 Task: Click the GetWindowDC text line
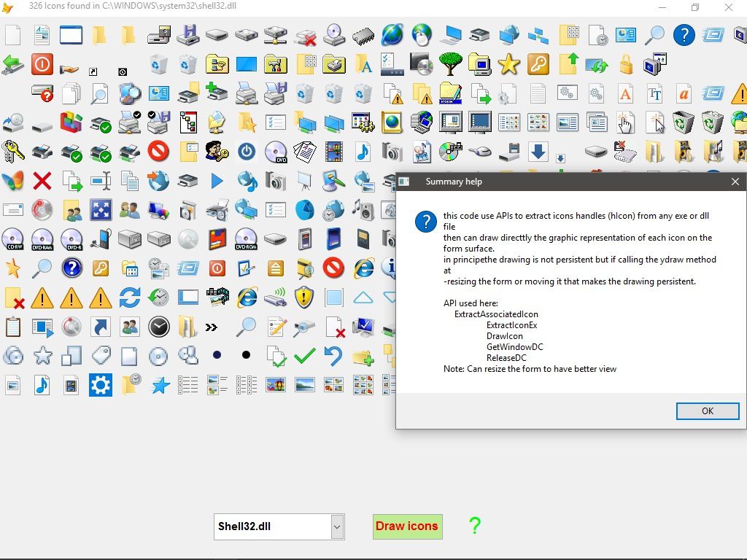[x=514, y=347]
